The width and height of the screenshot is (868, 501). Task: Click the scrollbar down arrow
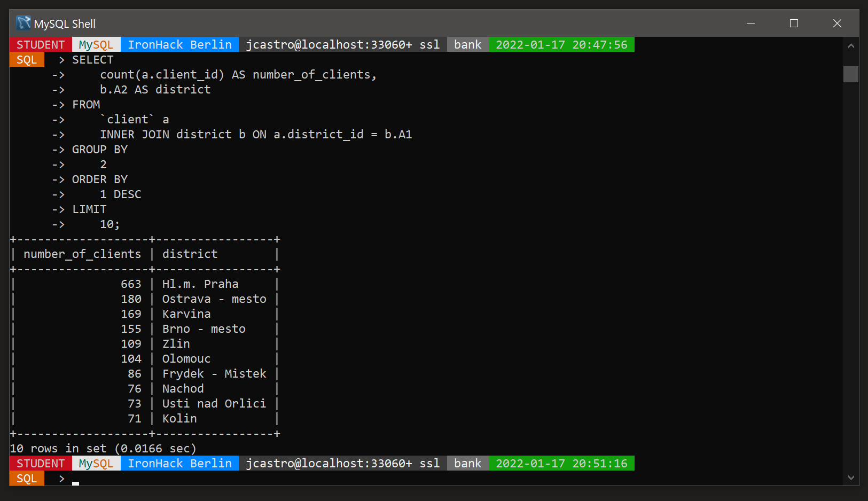pyautogui.click(x=850, y=478)
